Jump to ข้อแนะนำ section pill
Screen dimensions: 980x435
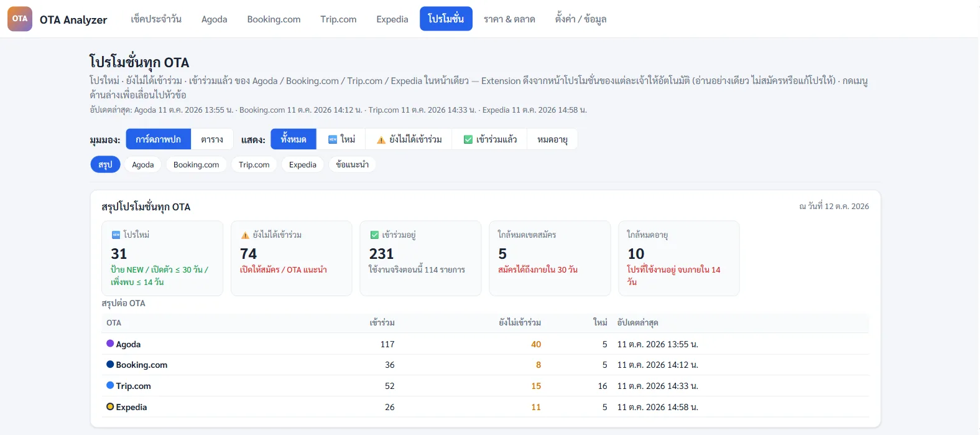353,164
